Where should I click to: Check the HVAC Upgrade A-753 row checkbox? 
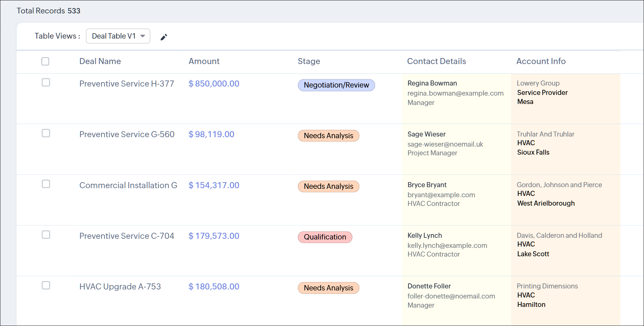pyautogui.click(x=46, y=285)
